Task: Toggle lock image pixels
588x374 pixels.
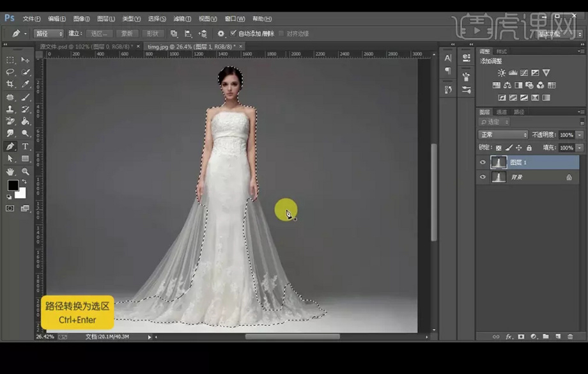Action: [509, 148]
